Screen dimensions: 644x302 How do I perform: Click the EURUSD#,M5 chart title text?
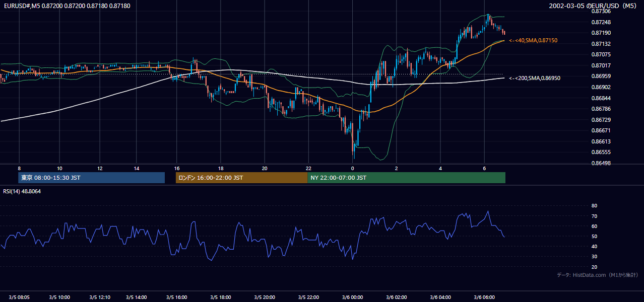point(66,6)
